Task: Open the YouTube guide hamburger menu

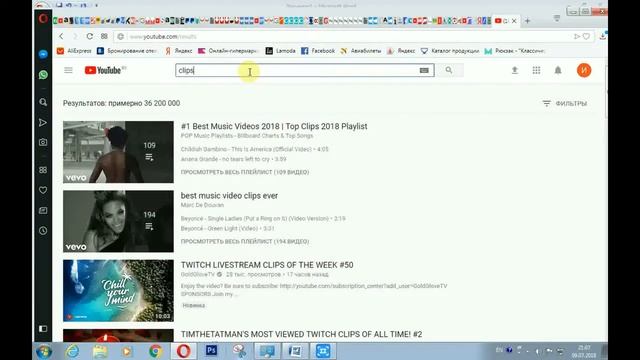Action: click(x=68, y=70)
